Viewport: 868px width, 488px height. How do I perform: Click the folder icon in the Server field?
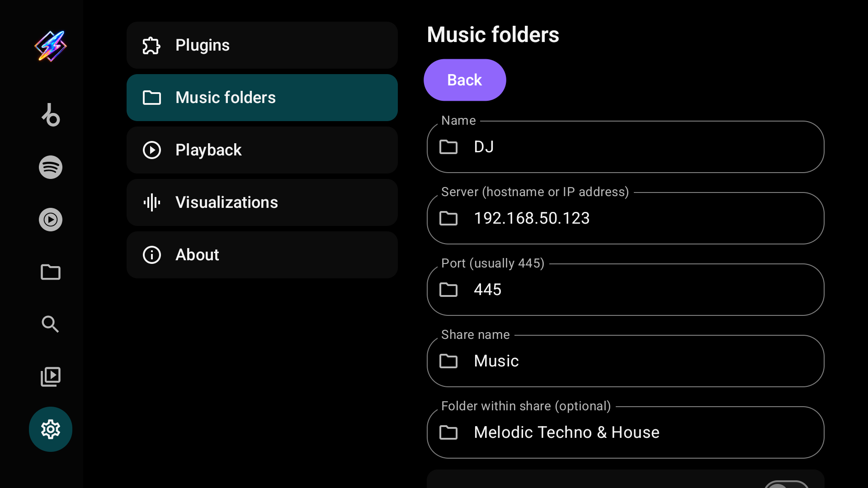448,218
